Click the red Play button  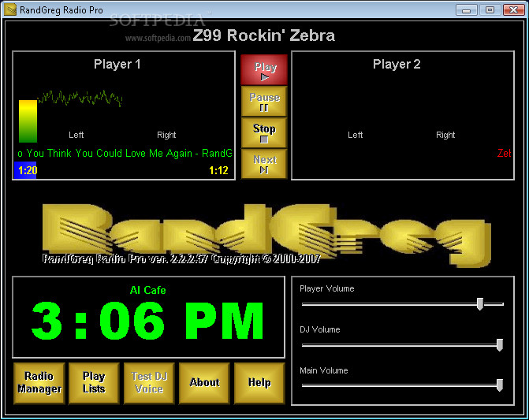click(264, 70)
